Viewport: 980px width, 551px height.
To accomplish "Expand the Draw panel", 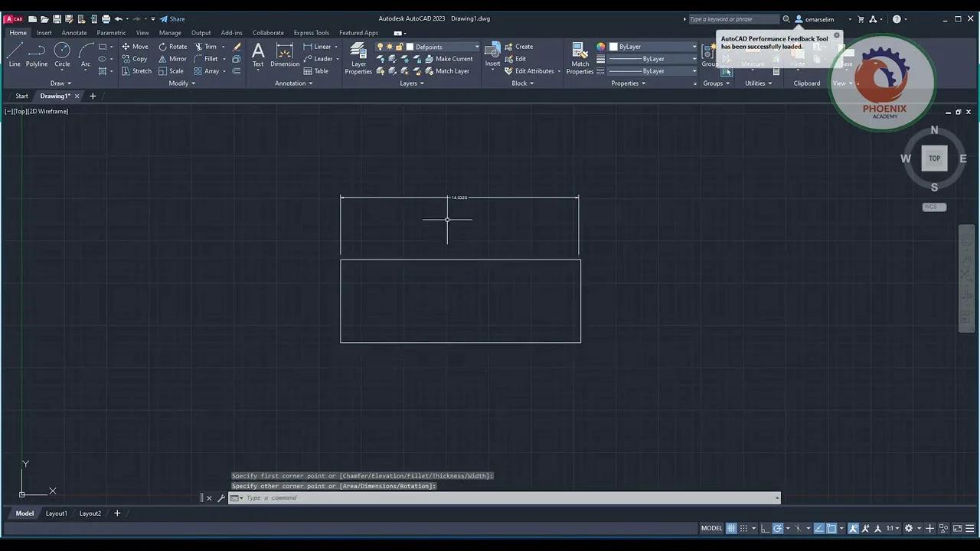I will coord(60,83).
